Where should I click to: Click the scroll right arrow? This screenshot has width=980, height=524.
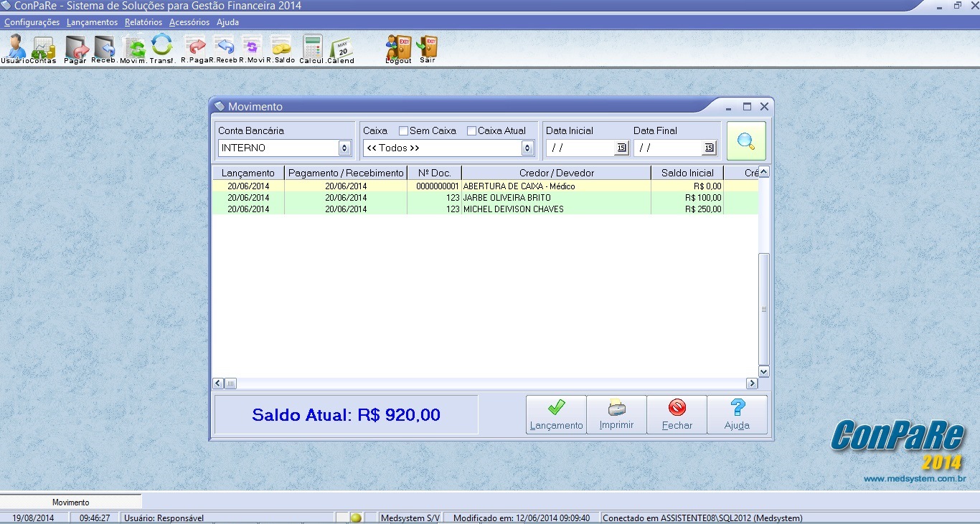tap(752, 384)
